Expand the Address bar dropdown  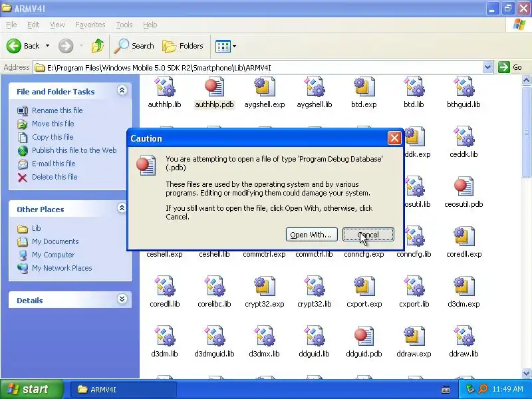[x=487, y=67]
